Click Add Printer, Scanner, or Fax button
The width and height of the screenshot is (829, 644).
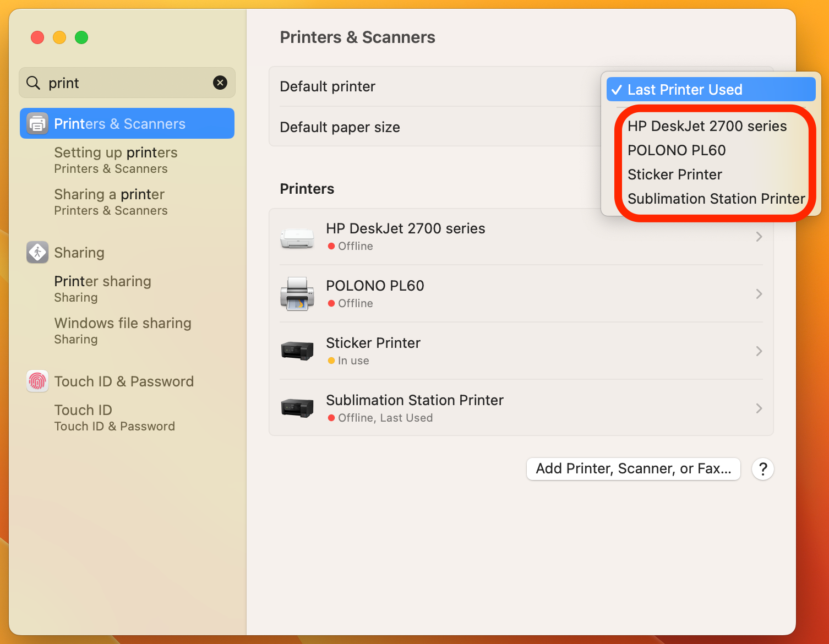pyautogui.click(x=633, y=469)
